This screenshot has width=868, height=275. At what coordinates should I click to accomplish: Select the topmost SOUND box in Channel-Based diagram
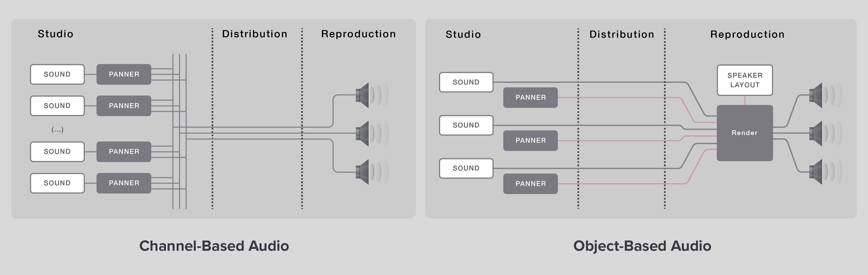(x=57, y=74)
